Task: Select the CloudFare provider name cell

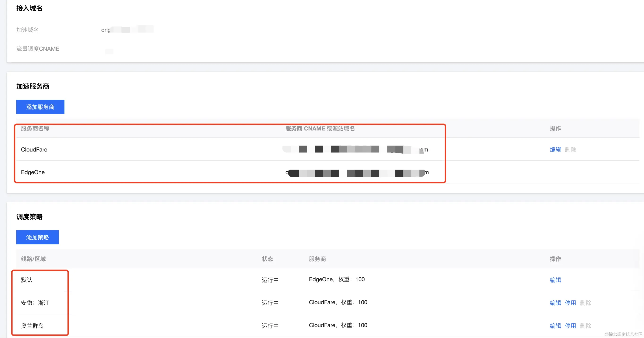Action: [34, 149]
